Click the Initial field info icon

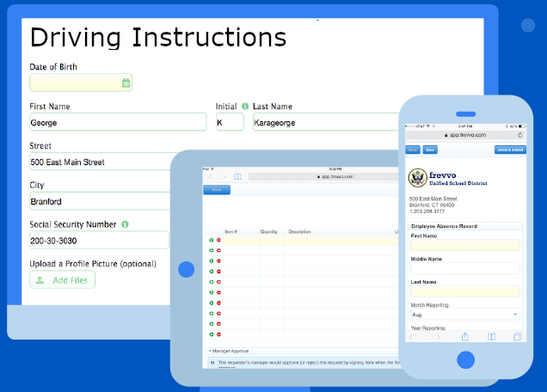[x=245, y=107]
